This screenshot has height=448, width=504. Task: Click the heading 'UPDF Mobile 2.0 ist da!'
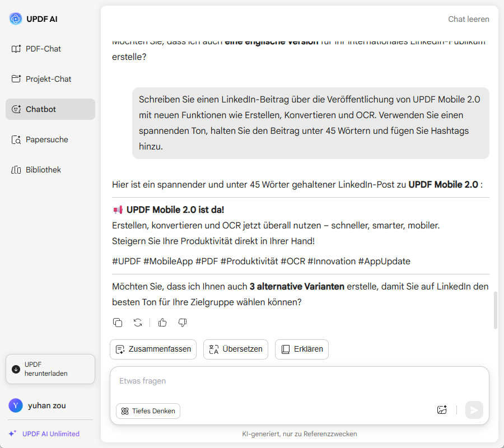coord(175,210)
